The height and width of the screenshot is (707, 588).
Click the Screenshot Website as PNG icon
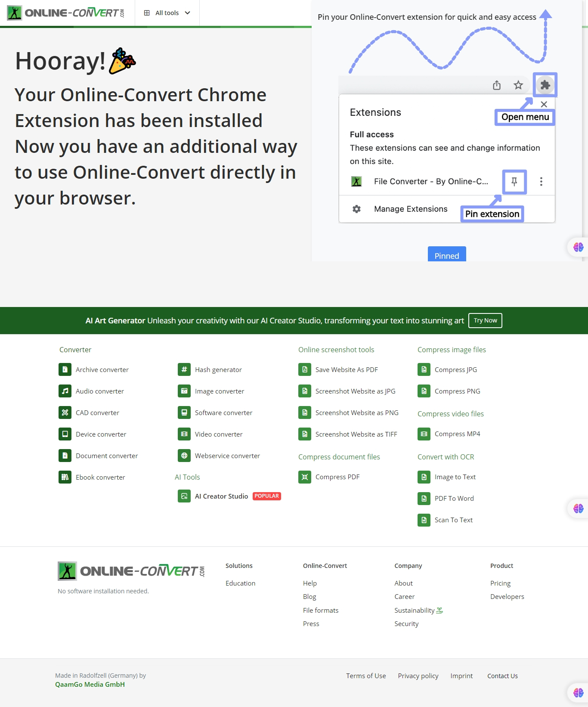point(305,412)
